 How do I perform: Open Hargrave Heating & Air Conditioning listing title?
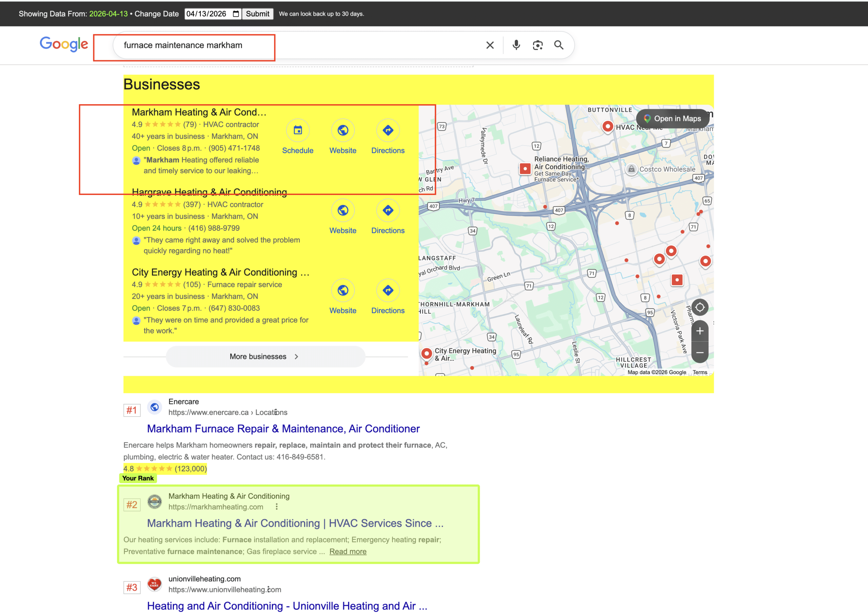(209, 192)
